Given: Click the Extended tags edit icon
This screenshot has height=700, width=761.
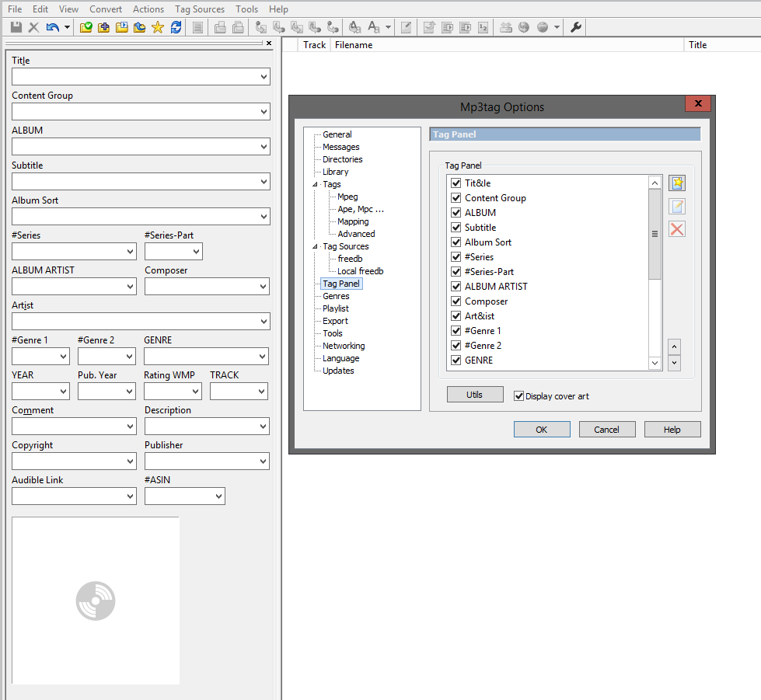Looking at the screenshot, I should pos(407,27).
